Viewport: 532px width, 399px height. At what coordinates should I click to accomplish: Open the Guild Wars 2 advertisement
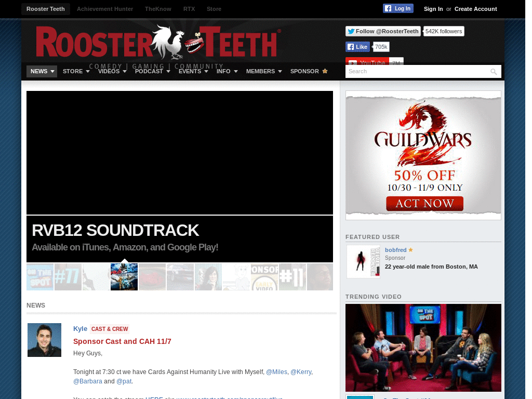click(x=423, y=155)
